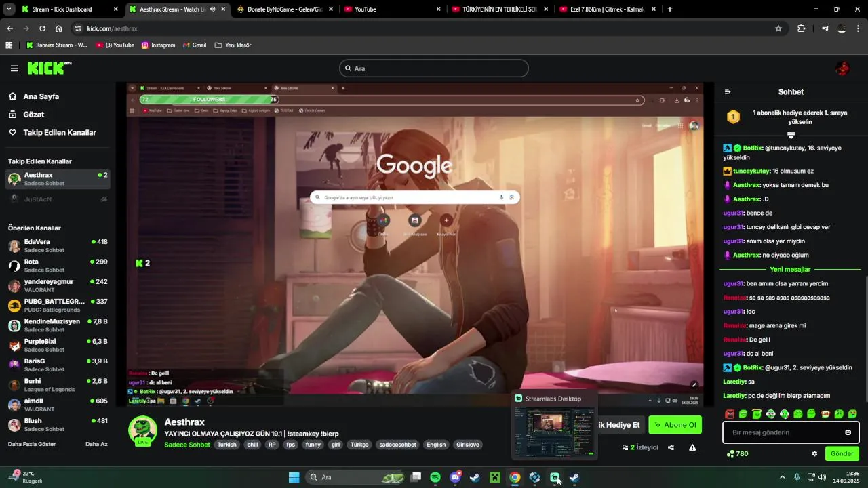This screenshot has width=868, height=488.
Task: Bookmark this page with the star icon
Action: coord(778,28)
